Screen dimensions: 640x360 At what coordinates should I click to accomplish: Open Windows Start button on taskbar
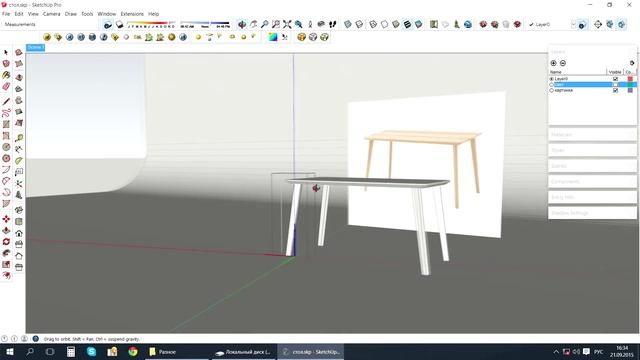click(10, 352)
